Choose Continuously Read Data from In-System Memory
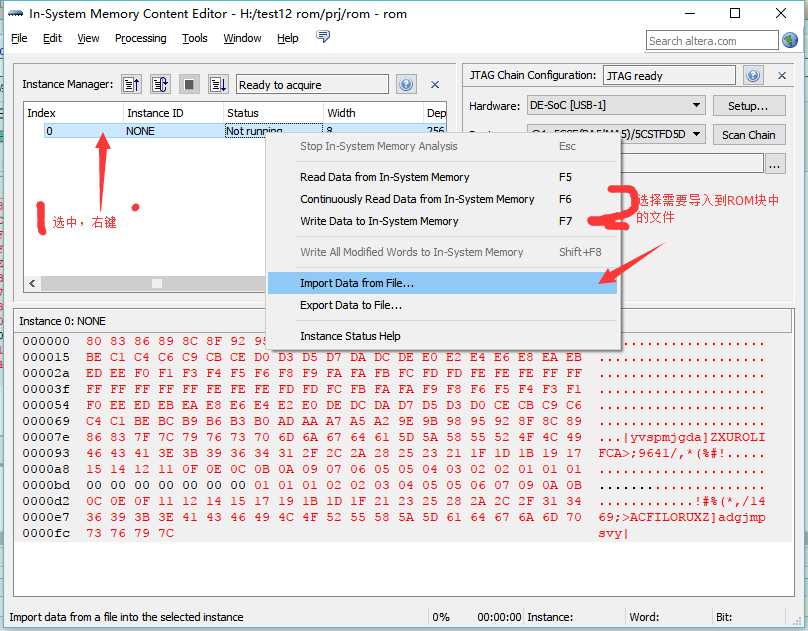The height and width of the screenshot is (631, 808). tap(442, 199)
